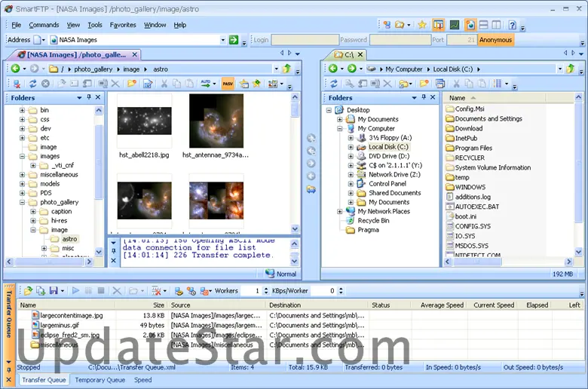The height and width of the screenshot is (389, 588).
Task: Toggle horizontal split layout icon in top toolbar
Action: (x=484, y=25)
